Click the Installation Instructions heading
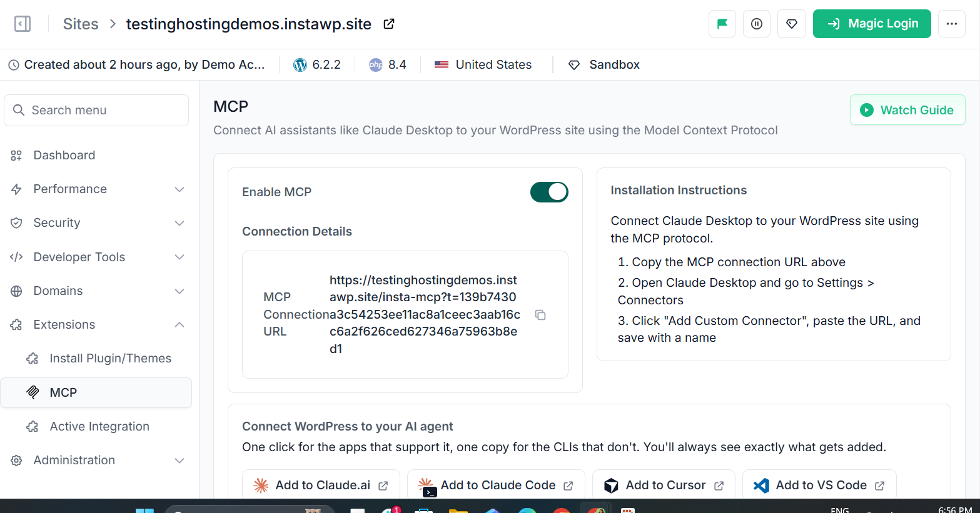The height and width of the screenshot is (513, 980). coord(679,191)
